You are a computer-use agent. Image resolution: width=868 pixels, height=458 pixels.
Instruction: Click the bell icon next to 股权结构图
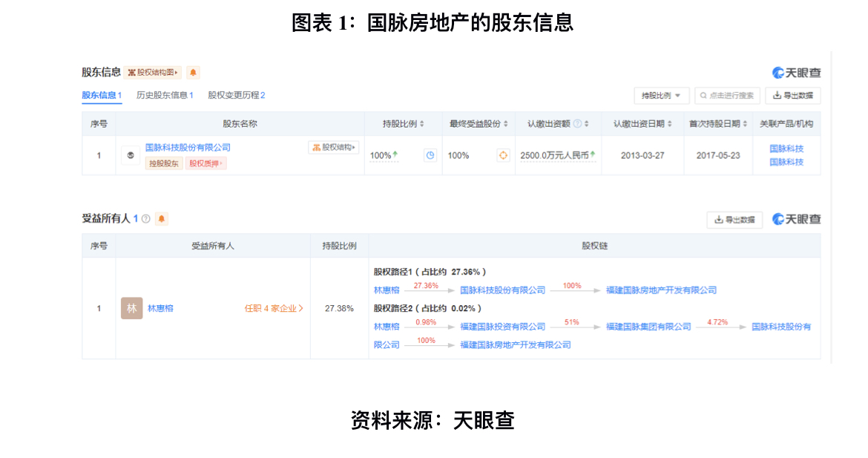click(193, 73)
